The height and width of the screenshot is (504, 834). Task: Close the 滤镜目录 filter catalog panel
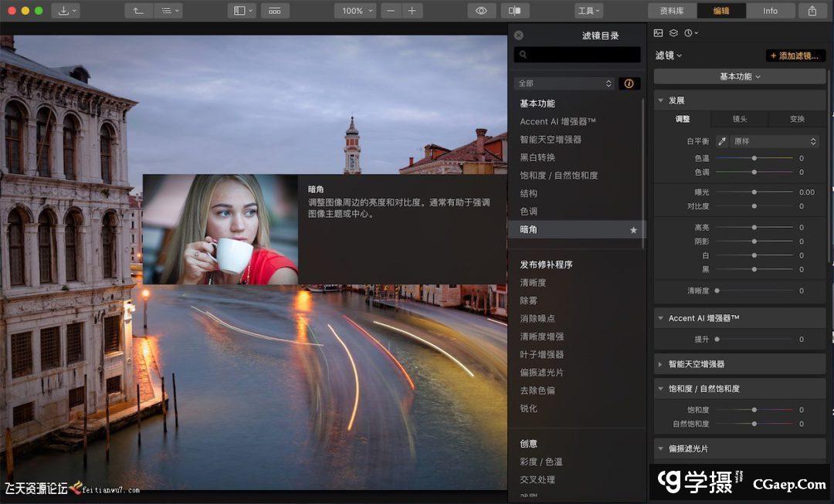point(519,36)
